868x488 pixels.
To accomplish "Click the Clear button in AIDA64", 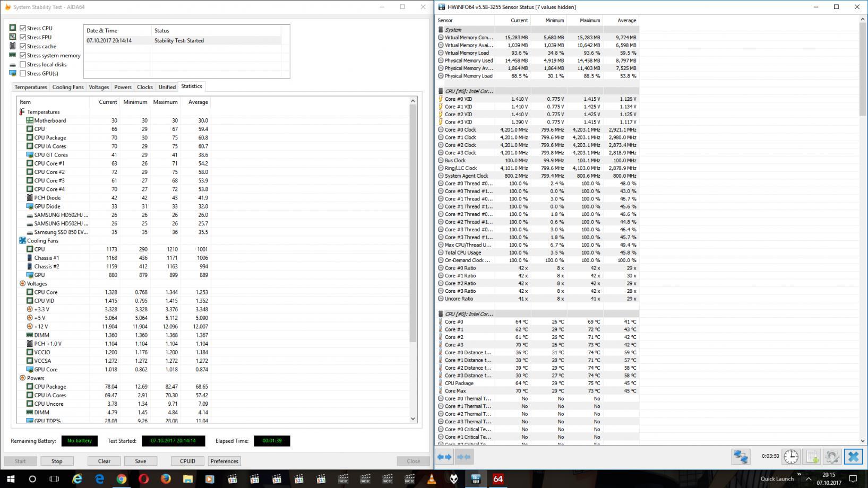I will tap(104, 461).
